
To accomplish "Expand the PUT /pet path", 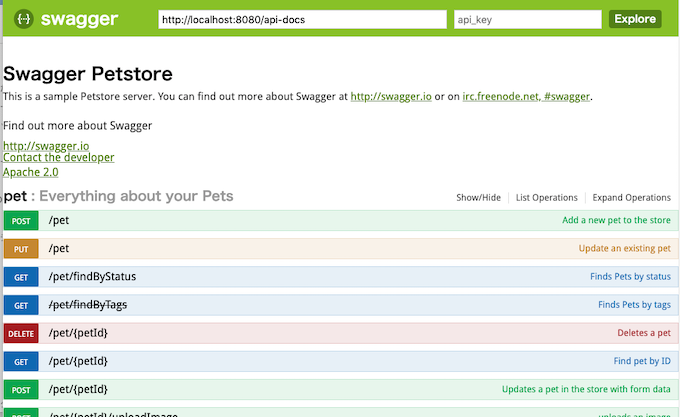I will coord(59,248).
